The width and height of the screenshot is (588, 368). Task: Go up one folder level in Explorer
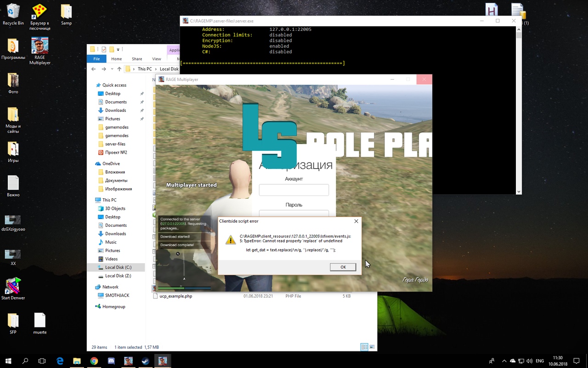pos(119,69)
